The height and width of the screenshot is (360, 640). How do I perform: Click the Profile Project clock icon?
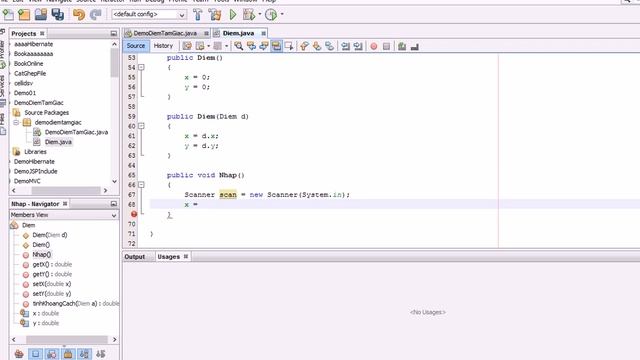[271, 15]
